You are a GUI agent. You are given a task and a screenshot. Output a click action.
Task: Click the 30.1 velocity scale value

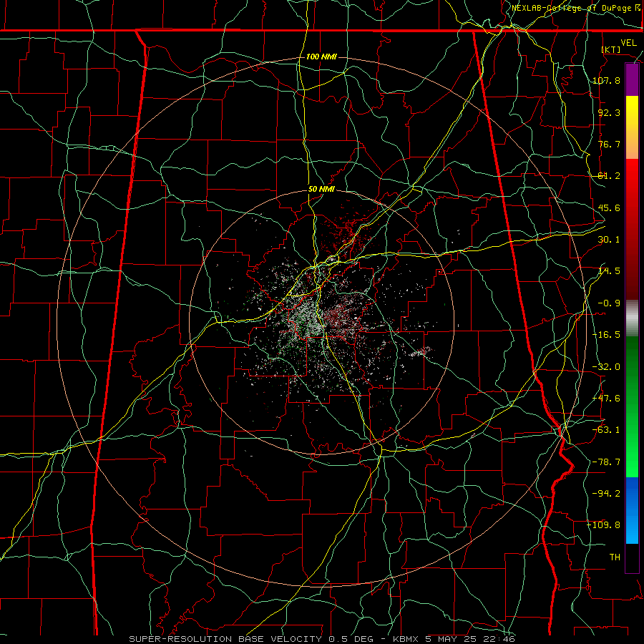[609, 240]
